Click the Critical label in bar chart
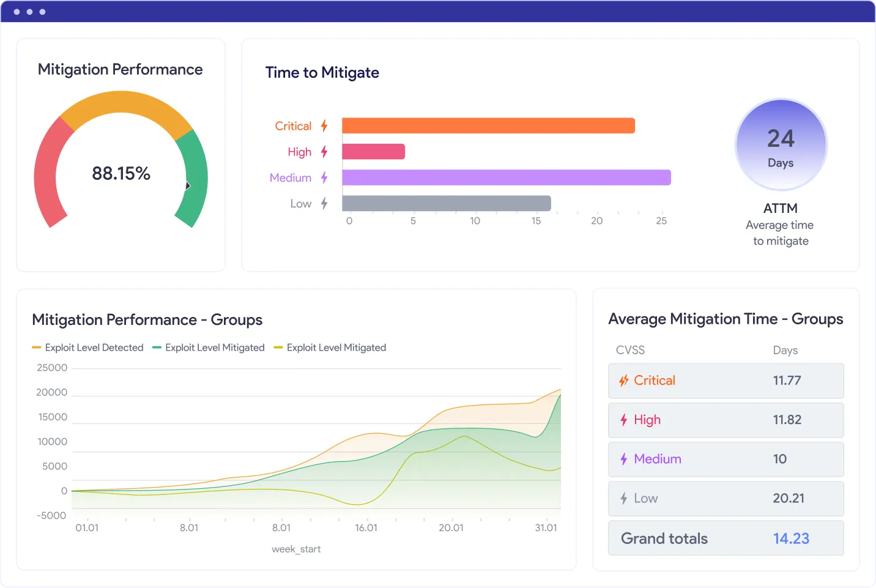This screenshot has height=588, width=876. tap(293, 126)
